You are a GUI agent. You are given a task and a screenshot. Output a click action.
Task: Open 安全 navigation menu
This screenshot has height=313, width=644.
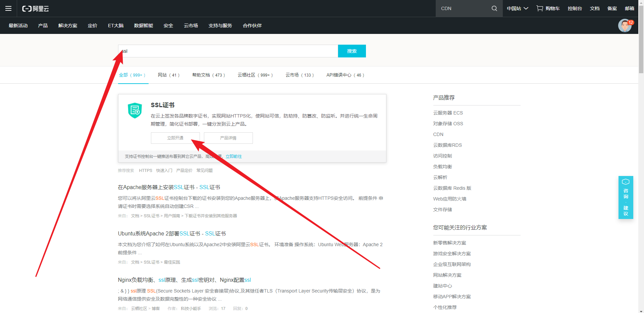point(168,26)
